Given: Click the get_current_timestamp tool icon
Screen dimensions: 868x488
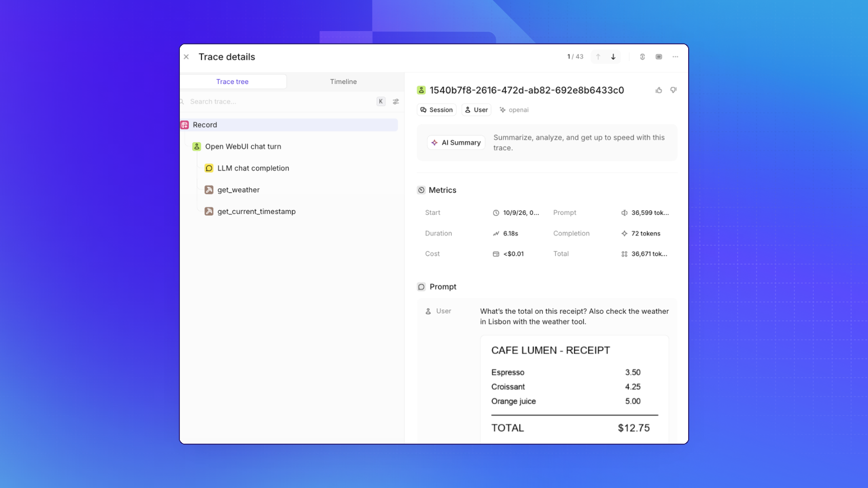Looking at the screenshot, I should pyautogui.click(x=209, y=211).
